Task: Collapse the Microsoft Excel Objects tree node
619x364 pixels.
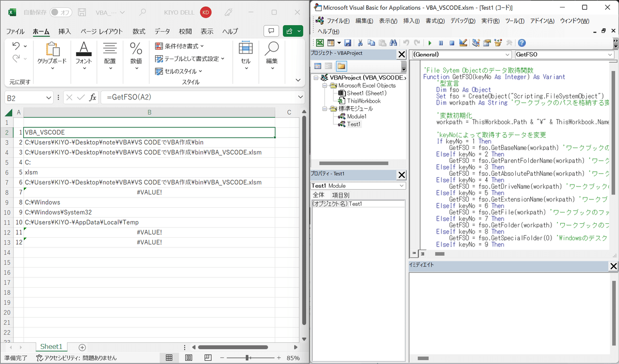Action: tap(324, 85)
